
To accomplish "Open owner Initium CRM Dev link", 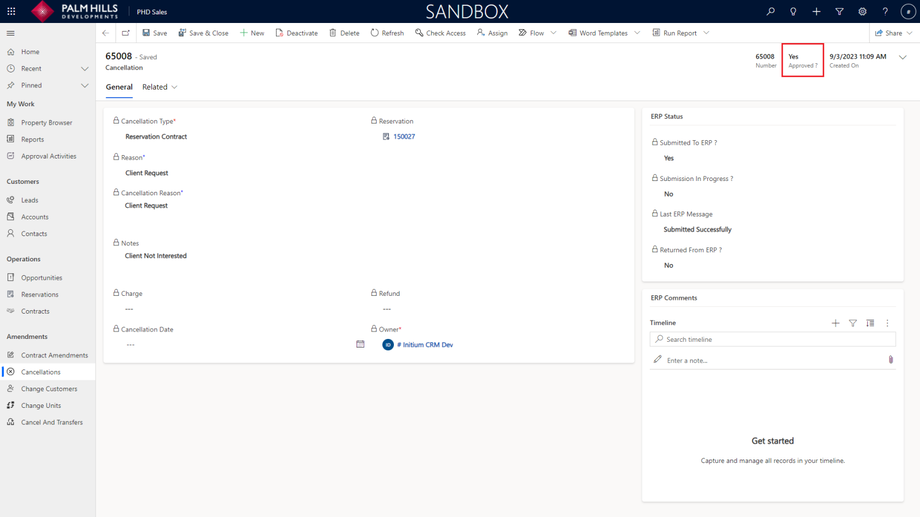I will [425, 344].
